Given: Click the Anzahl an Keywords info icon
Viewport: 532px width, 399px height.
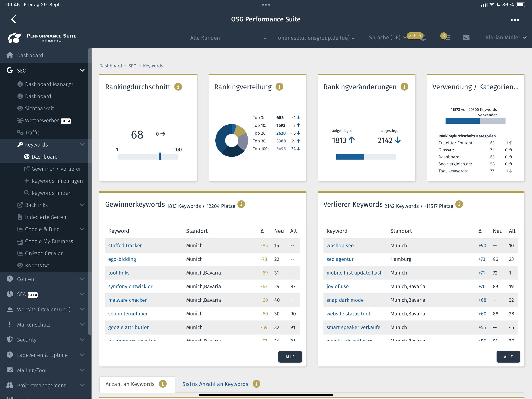Looking at the screenshot, I should coord(163,384).
